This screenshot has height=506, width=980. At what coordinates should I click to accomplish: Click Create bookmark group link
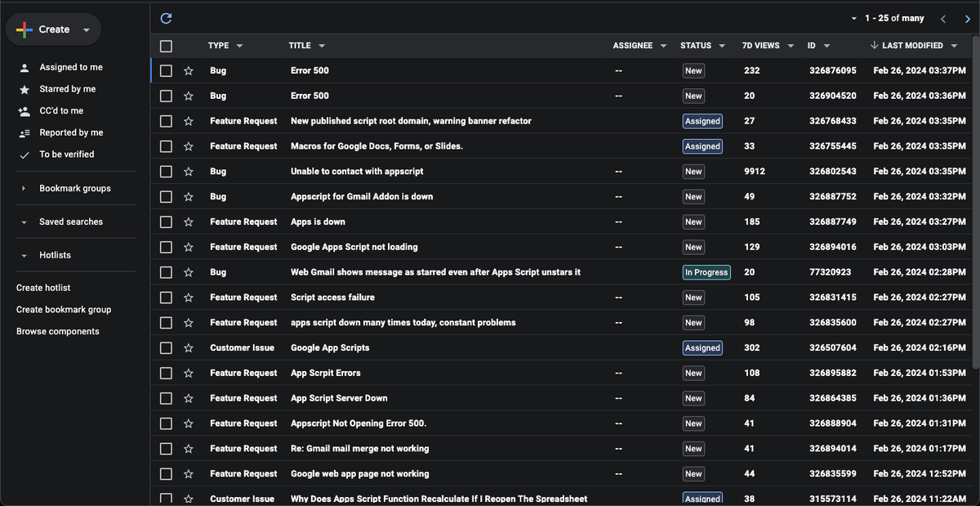coord(64,310)
